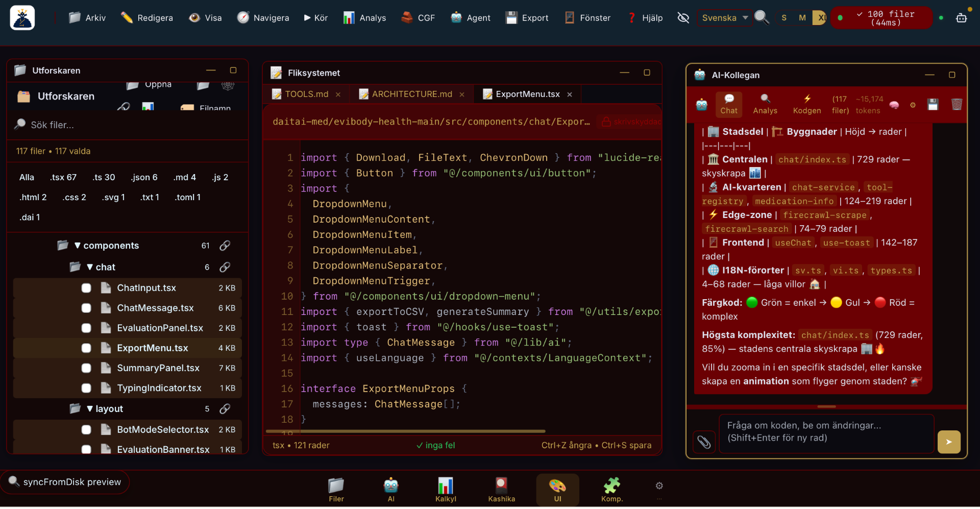Click the spider web icon in Utforskaren toolbar
The height and width of the screenshot is (509, 980).
pyautogui.click(x=228, y=85)
